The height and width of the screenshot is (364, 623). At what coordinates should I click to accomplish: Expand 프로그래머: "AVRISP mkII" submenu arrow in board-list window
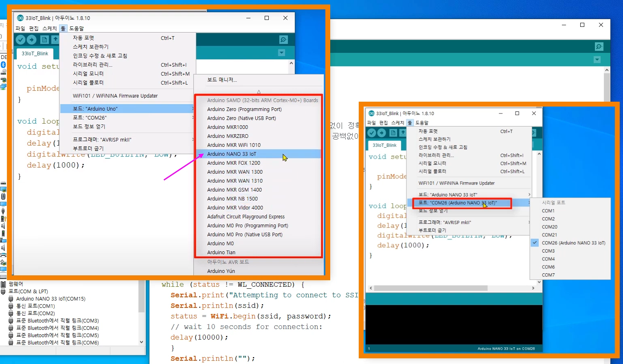pos(193,139)
